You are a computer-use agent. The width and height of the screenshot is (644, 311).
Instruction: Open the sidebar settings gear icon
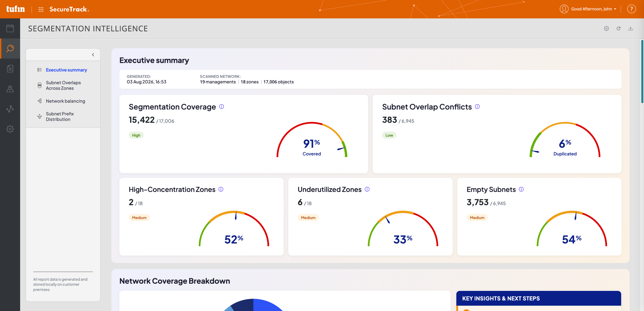click(10, 129)
